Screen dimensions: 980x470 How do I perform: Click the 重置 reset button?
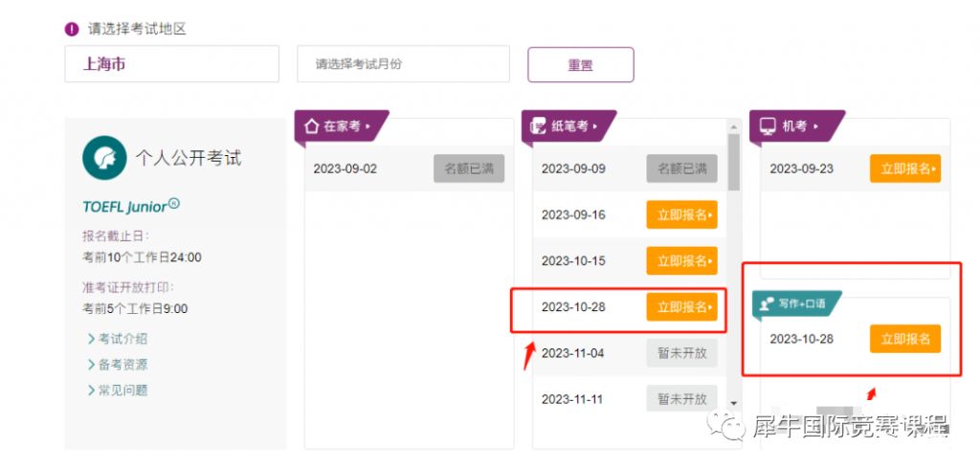[x=581, y=65]
